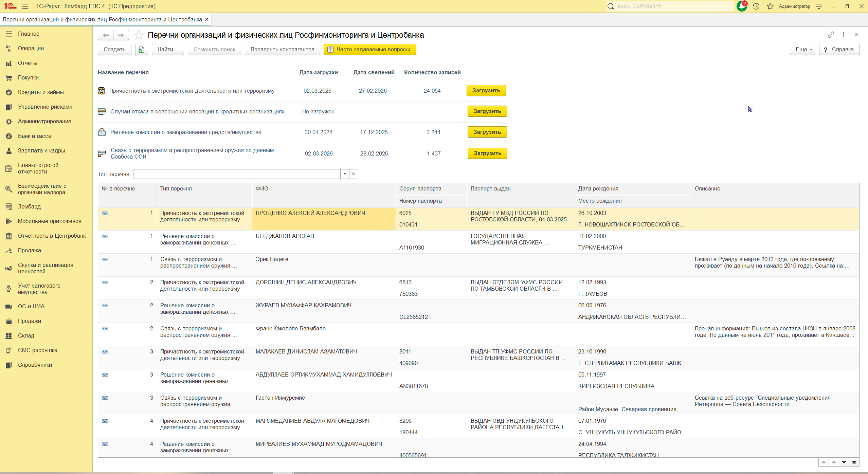This screenshot has height=474, width=868.
Task: Open Управление рисками section in sidebar
Action: (45, 107)
